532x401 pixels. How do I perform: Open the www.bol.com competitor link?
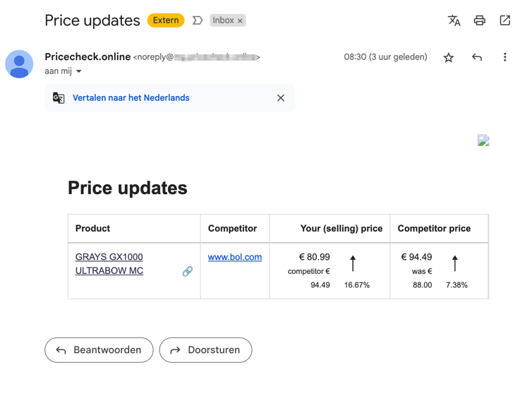[x=235, y=257]
